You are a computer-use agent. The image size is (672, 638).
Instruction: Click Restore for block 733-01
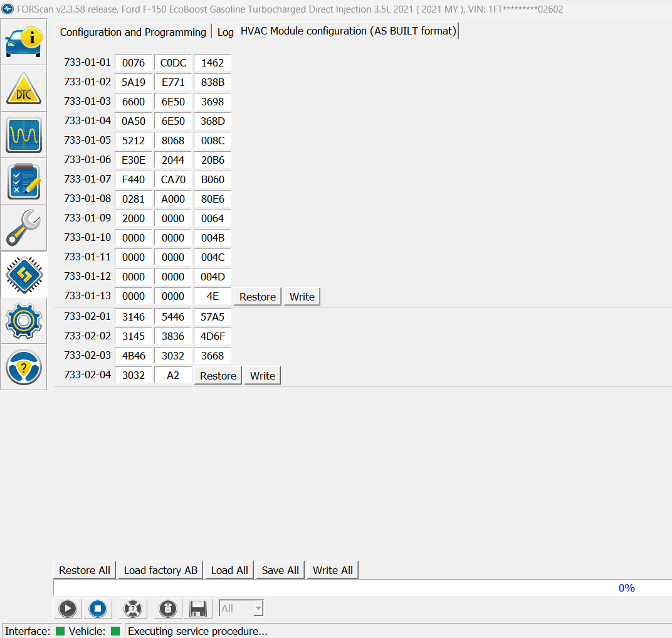pos(258,297)
